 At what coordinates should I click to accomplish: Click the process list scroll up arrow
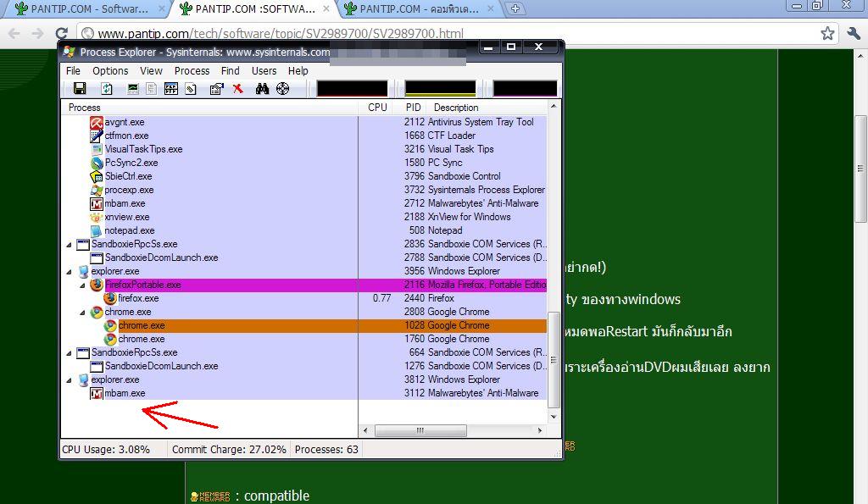click(x=553, y=106)
